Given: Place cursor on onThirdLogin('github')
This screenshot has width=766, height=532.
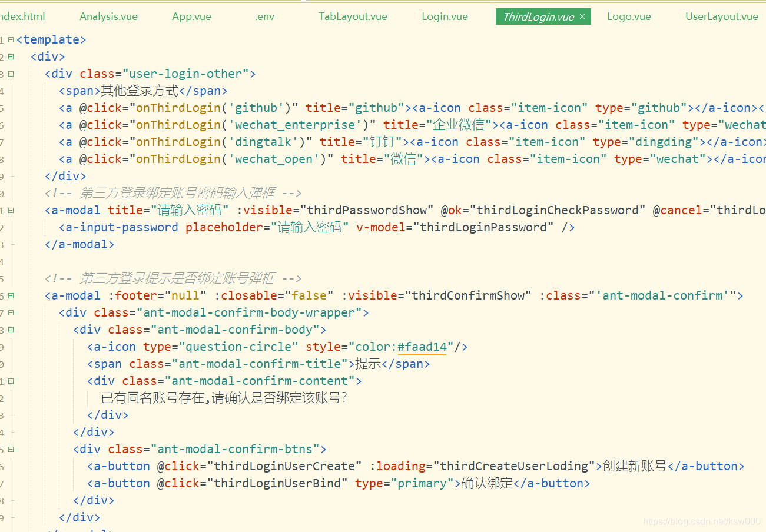Looking at the screenshot, I should pos(214,108).
